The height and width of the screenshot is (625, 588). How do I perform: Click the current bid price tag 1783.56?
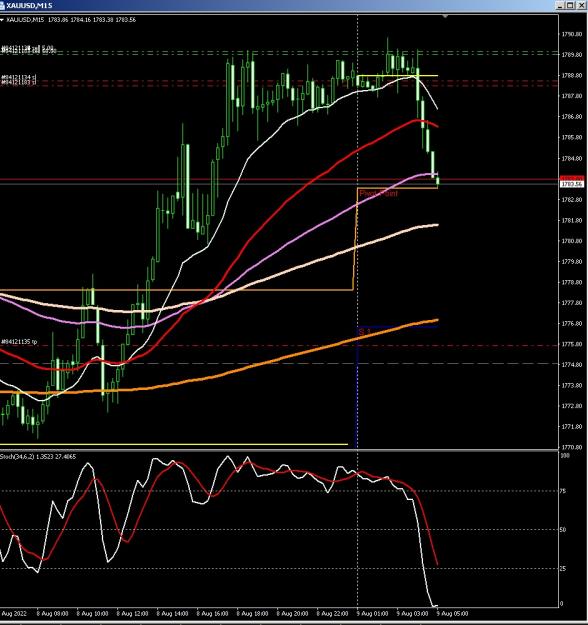coord(572,184)
